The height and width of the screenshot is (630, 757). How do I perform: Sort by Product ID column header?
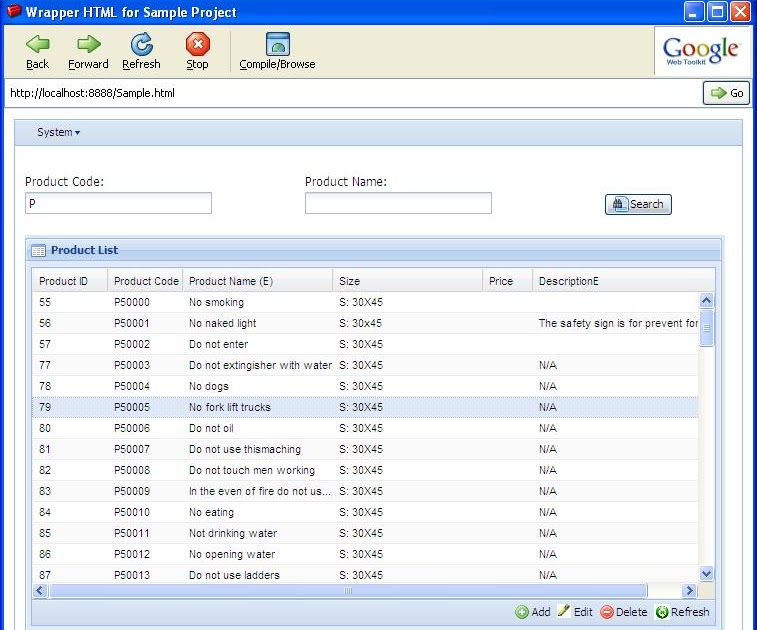[70, 281]
